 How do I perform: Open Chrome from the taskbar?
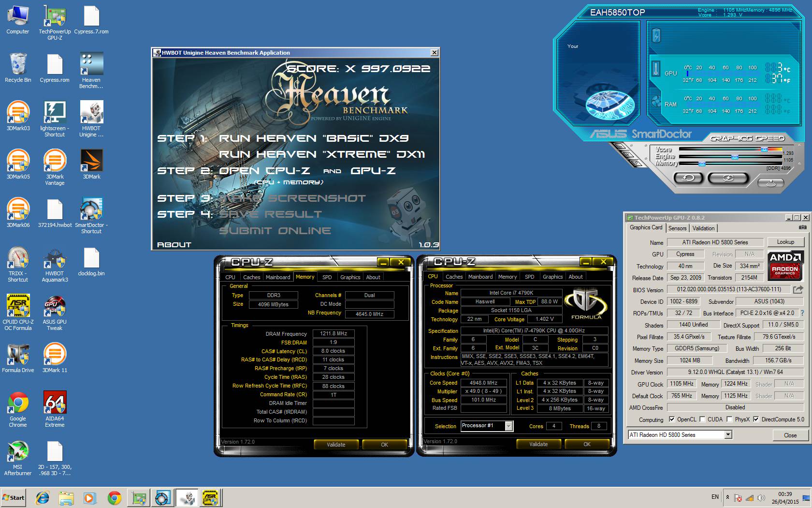115,498
